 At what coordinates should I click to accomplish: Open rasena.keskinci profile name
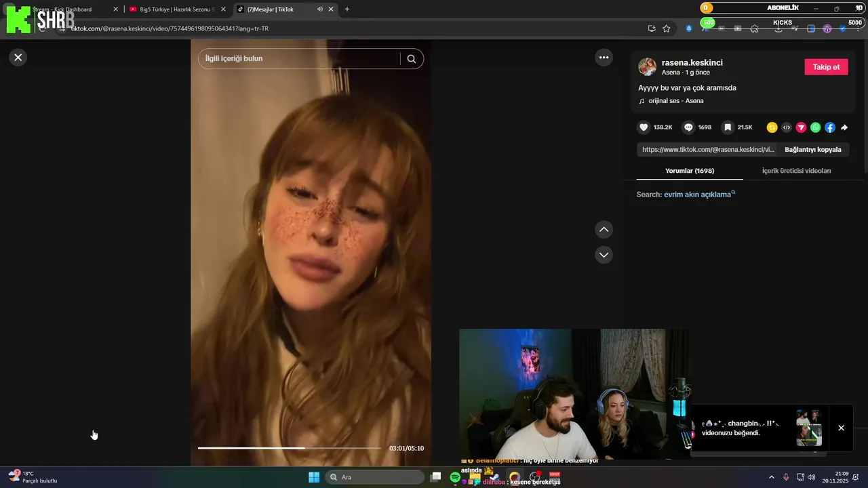tap(692, 63)
